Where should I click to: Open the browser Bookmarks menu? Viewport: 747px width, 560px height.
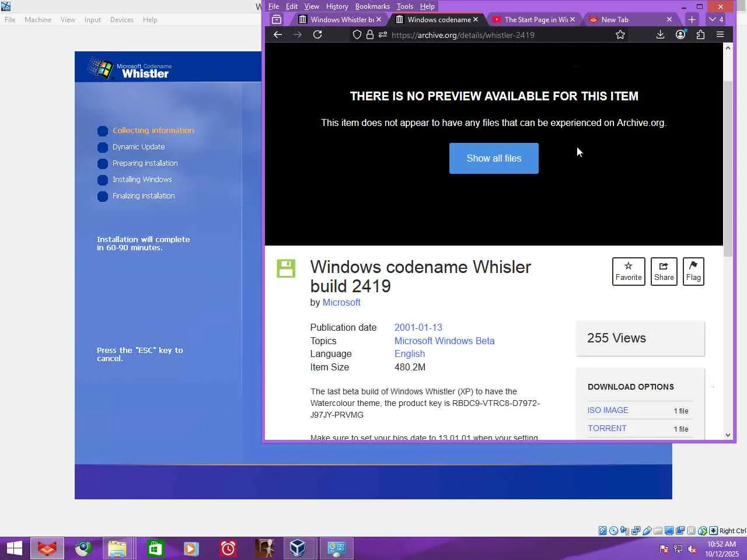point(372,6)
